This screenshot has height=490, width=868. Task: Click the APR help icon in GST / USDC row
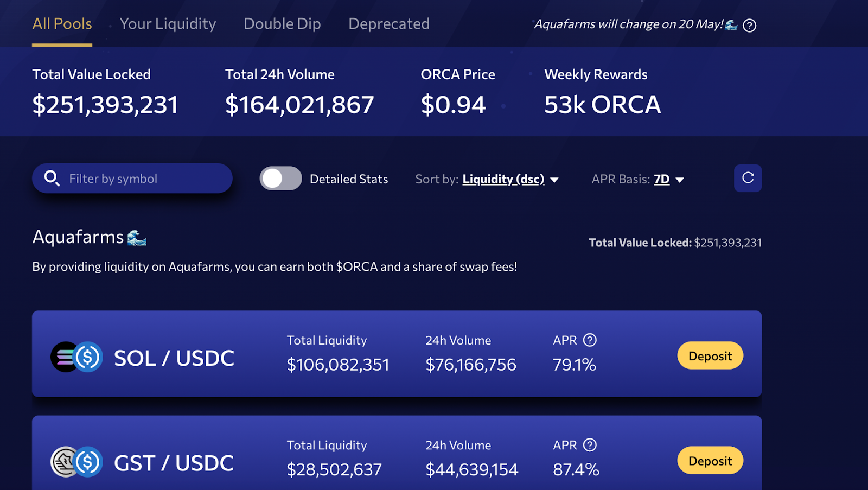coord(590,445)
